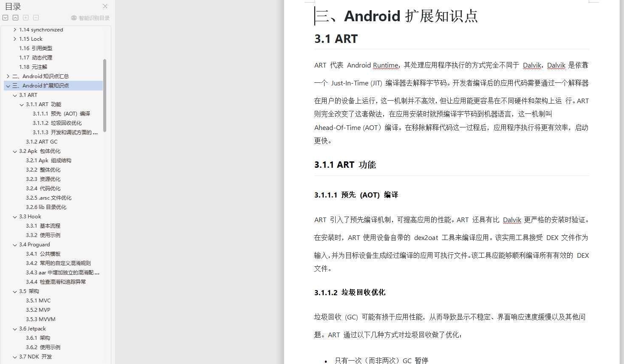Click the collapse-all up-chevron icon
624x364 pixels.
[16, 18]
